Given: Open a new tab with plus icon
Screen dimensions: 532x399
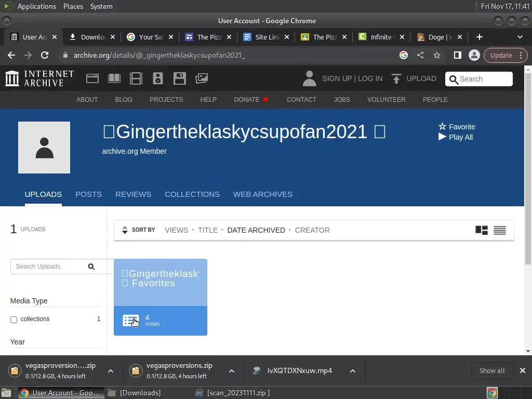Looking at the screenshot, I should pos(480,37).
